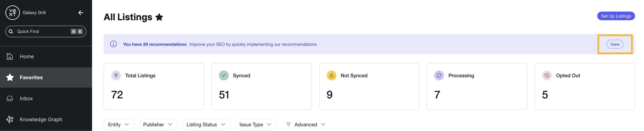The image size is (644, 131).
Task: Expand the Advanced filters
Action: [x=306, y=124]
